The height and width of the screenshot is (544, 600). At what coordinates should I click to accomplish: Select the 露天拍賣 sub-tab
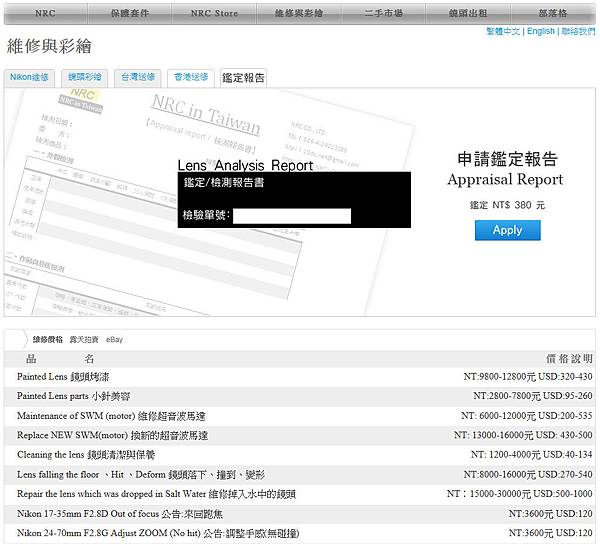coord(84,340)
